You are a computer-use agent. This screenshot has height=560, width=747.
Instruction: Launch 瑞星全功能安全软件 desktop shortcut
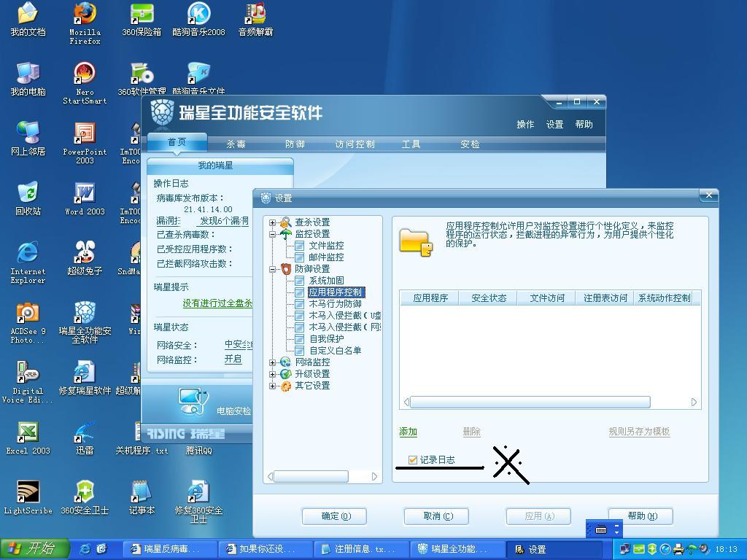(x=85, y=322)
